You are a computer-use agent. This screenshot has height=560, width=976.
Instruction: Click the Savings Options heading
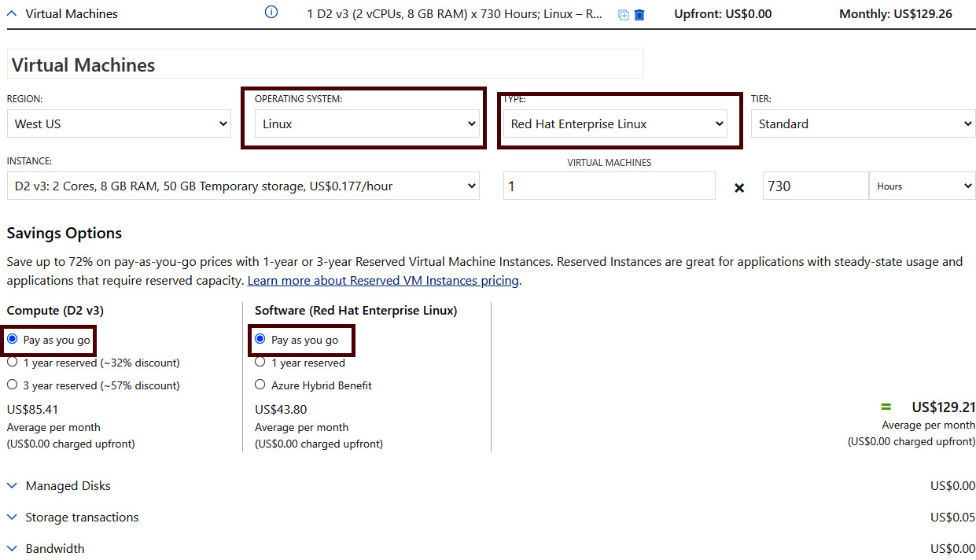click(x=64, y=233)
